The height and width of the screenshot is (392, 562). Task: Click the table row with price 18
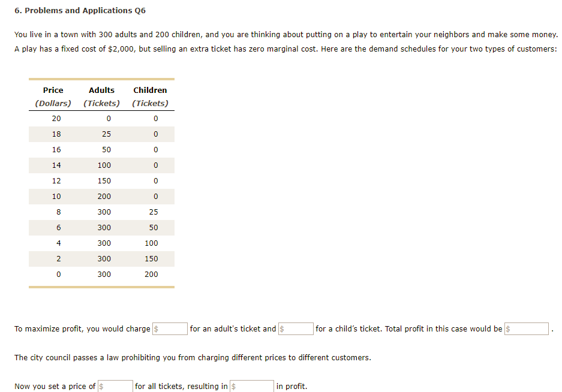(x=101, y=134)
